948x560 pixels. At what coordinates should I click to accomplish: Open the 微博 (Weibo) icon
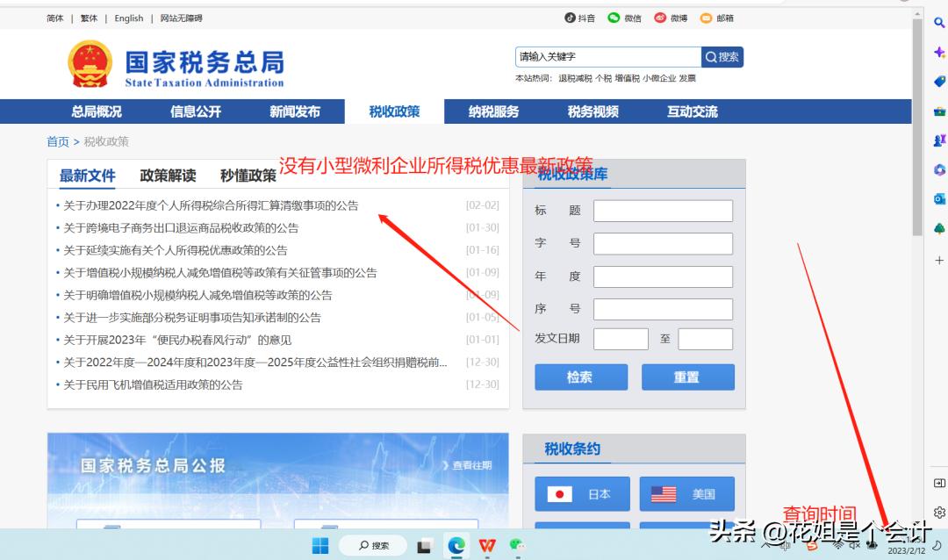(661, 18)
